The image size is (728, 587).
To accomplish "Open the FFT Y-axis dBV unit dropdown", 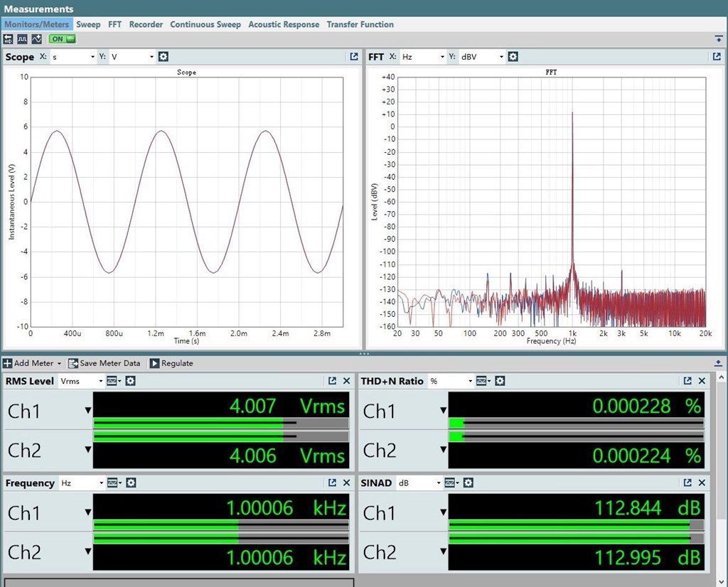I will [483, 57].
